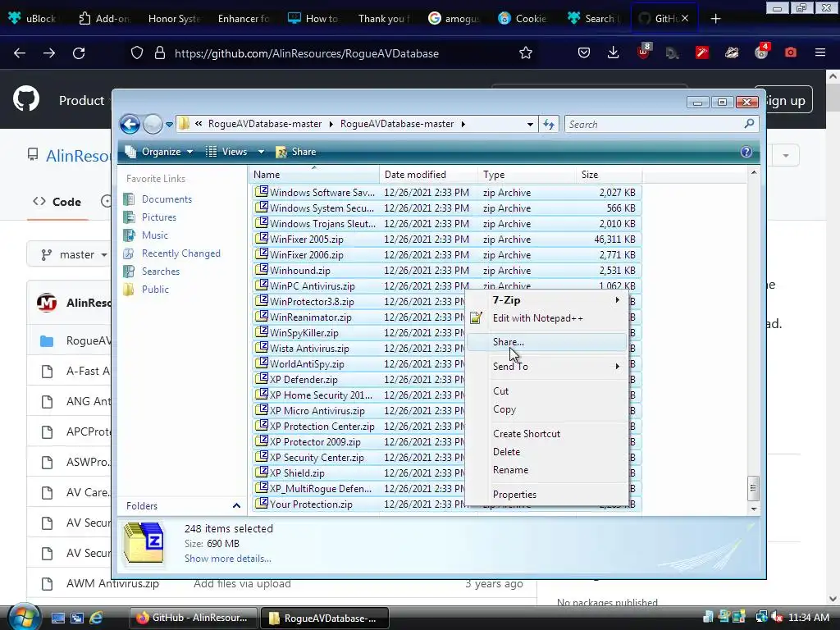This screenshot has height=630, width=840.
Task: Click tracking protection shield in URL bar
Action: click(x=137, y=53)
